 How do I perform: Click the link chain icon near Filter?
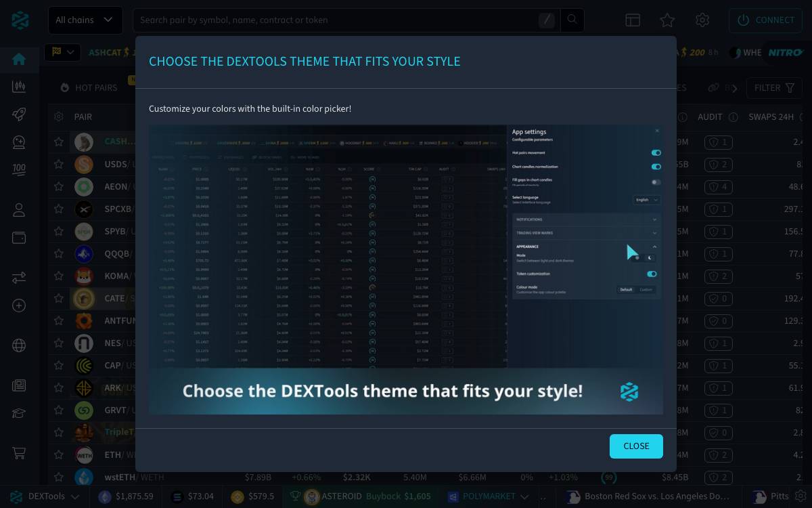pyautogui.click(x=713, y=88)
